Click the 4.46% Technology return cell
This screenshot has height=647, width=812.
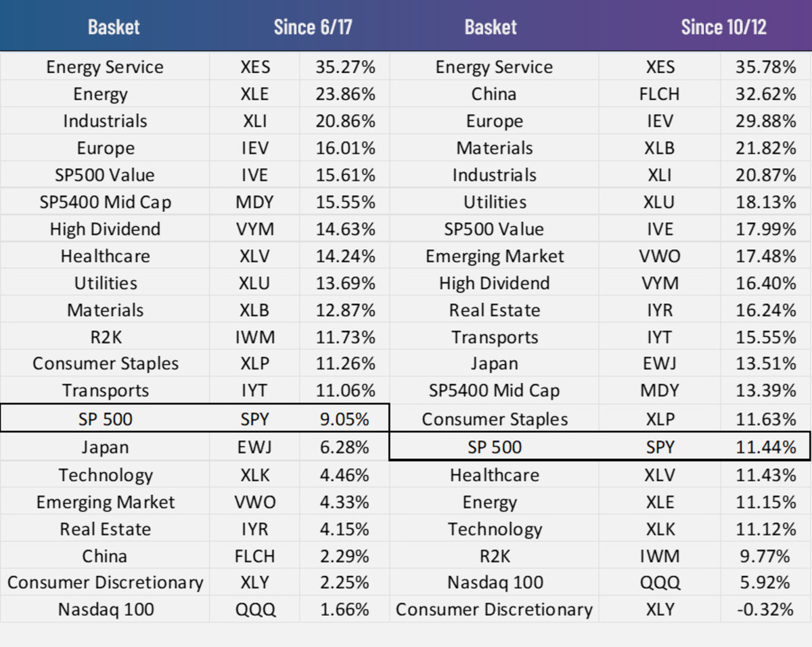(345, 475)
